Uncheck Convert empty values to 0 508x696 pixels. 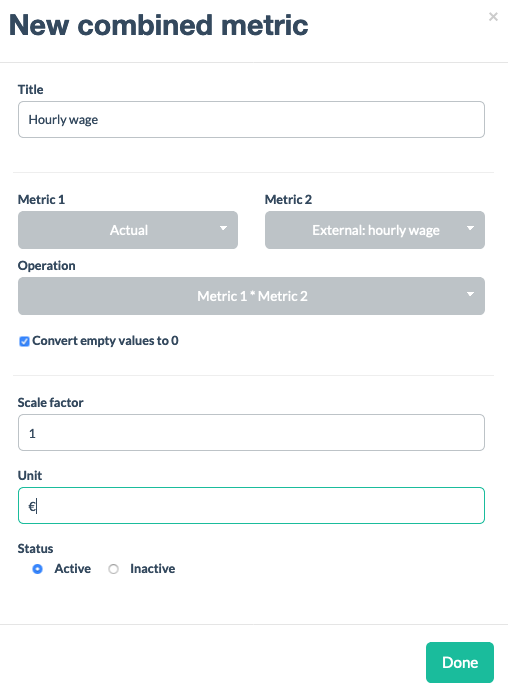pyautogui.click(x=24, y=341)
